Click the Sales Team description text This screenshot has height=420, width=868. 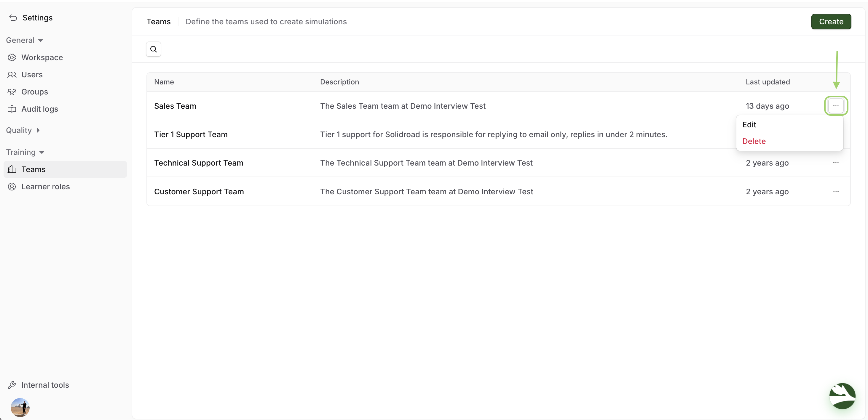pyautogui.click(x=403, y=106)
